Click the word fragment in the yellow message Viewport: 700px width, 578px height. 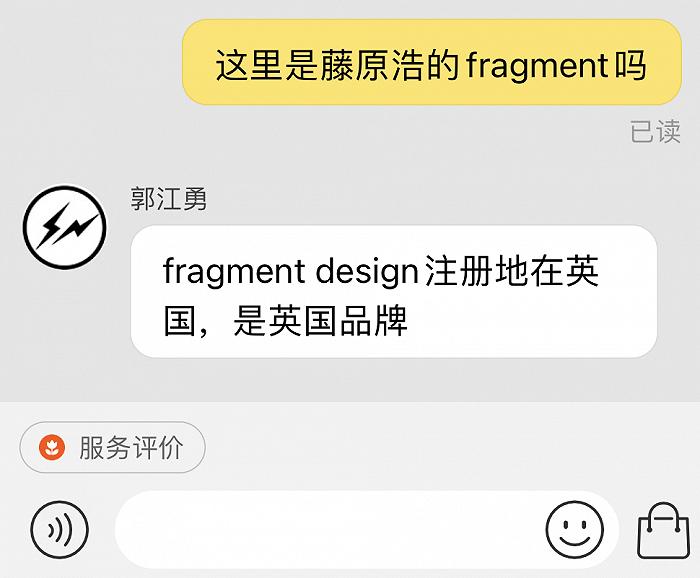(537, 66)
